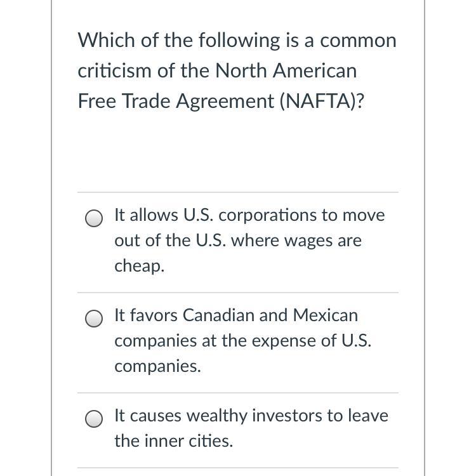476x476 pixels.
Task: Click the line "out of the U.S. where wages are"
Action: [x=238, y=241]
